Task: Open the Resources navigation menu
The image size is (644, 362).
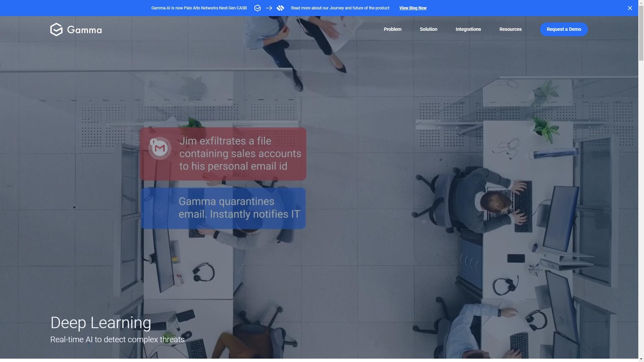Action: coord(510,29)
